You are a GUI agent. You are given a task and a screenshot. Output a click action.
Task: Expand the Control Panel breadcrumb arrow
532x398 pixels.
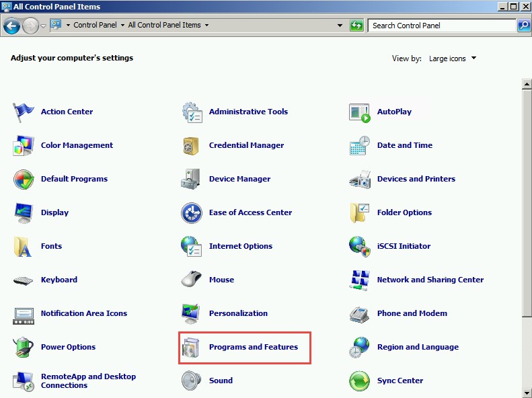[x=122, y=26]
